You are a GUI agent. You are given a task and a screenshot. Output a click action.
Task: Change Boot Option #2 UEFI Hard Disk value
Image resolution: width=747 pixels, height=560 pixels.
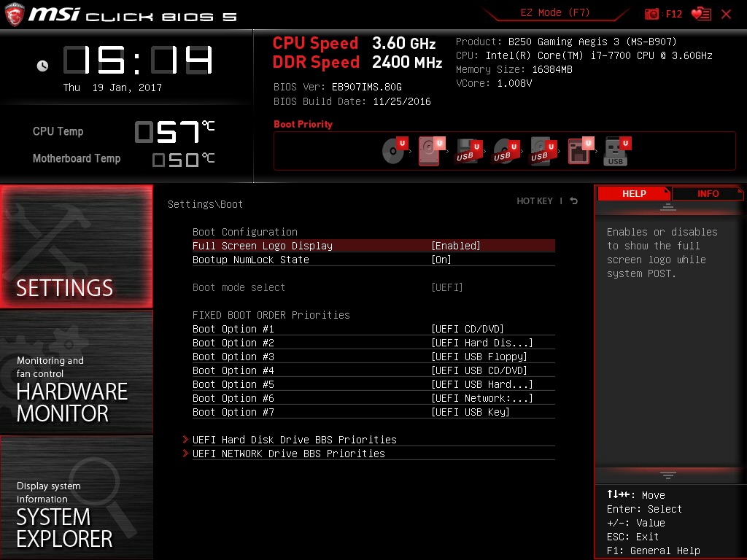481,343
